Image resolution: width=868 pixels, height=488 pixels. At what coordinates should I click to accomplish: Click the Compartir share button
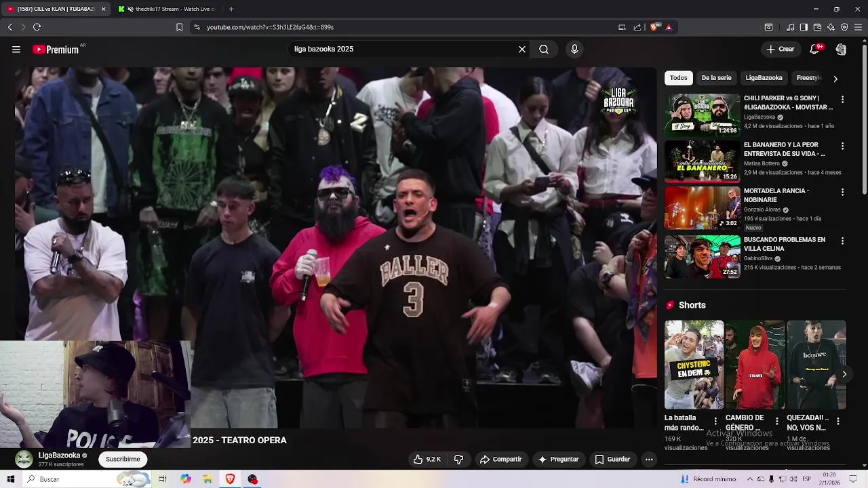(500, 460)
